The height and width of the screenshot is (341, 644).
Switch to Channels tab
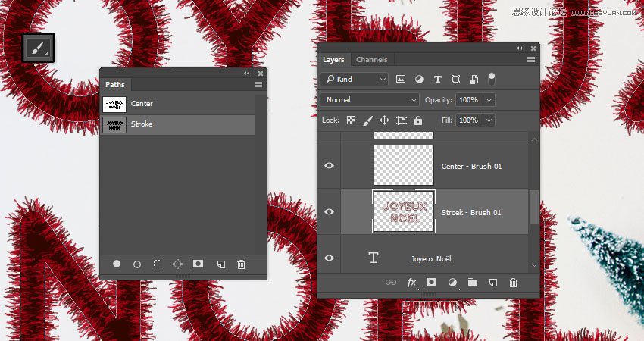click(372, 60)
